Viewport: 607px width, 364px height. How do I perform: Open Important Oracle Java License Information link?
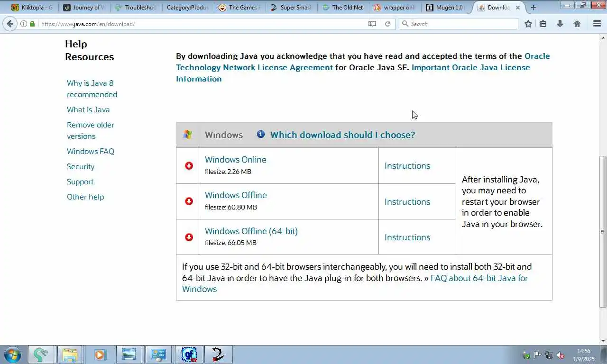(353, 73)
